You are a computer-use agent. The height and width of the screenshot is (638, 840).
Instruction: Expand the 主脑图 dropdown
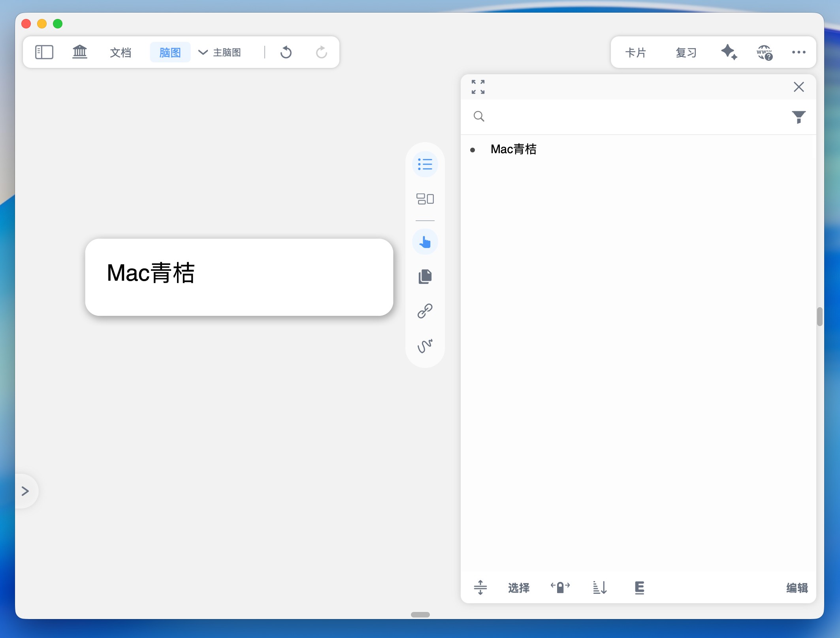[220, 53]
